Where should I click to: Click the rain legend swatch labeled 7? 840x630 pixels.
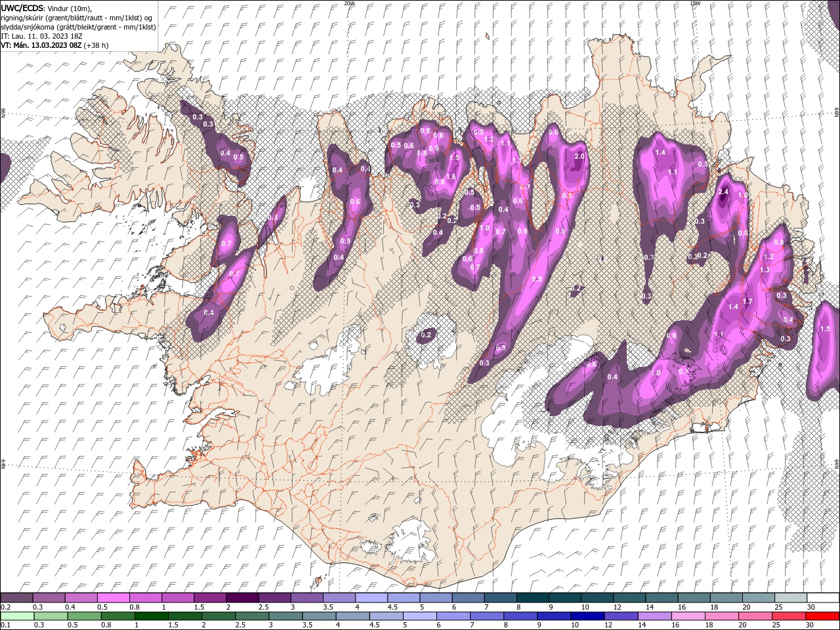pyautogui.click(x=487, y=616)
